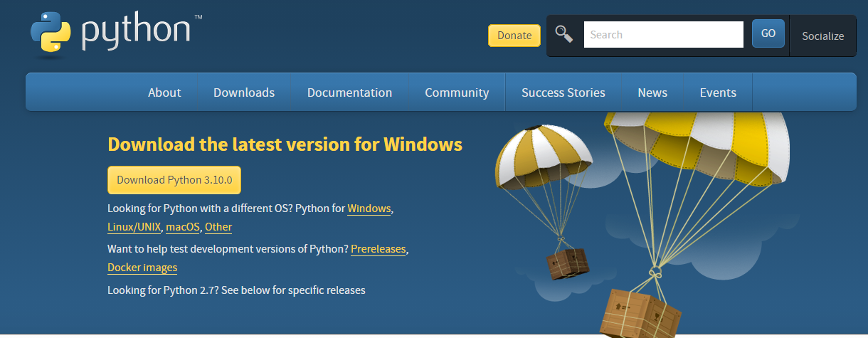This screenshot has height=338, width=868.
Task: Open the Events menu
Action: coord(718,93)
